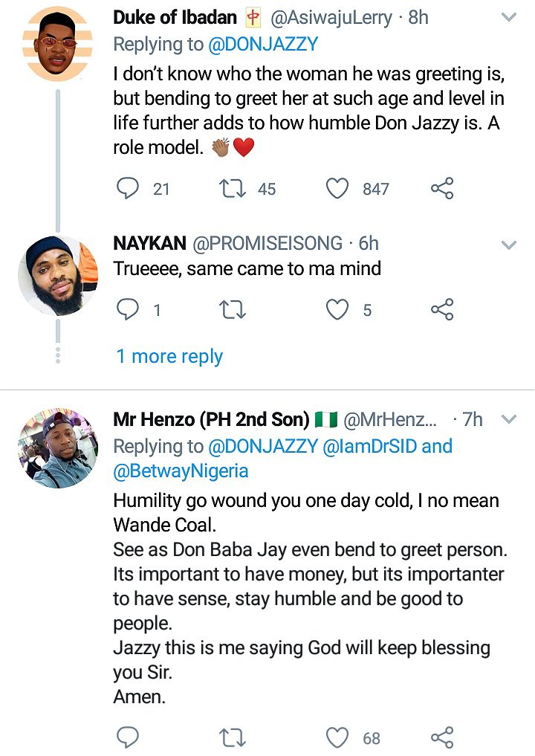Like Duke of Ibadan's tweet
Image resolution: width=535 pixels, height=756 pixels.
[338, 189]
